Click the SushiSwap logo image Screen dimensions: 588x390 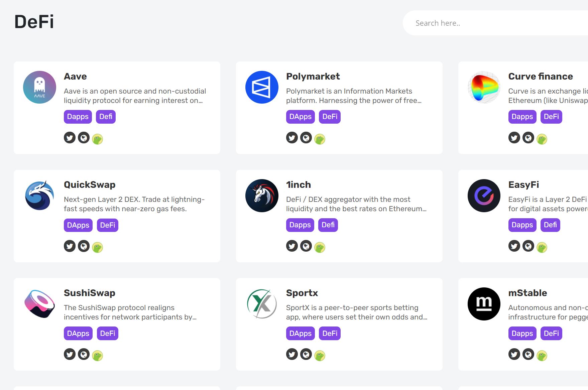click(x=39, y=304)
